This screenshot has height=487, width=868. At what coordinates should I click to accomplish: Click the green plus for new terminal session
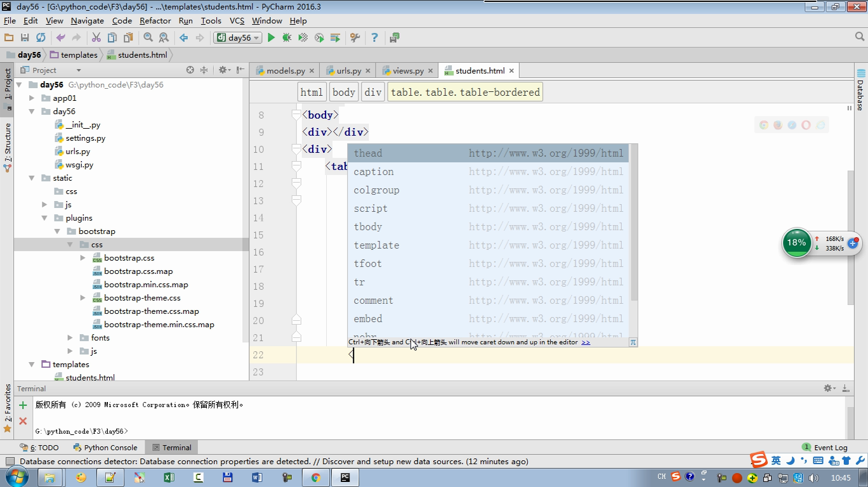(x=23, y=405)
